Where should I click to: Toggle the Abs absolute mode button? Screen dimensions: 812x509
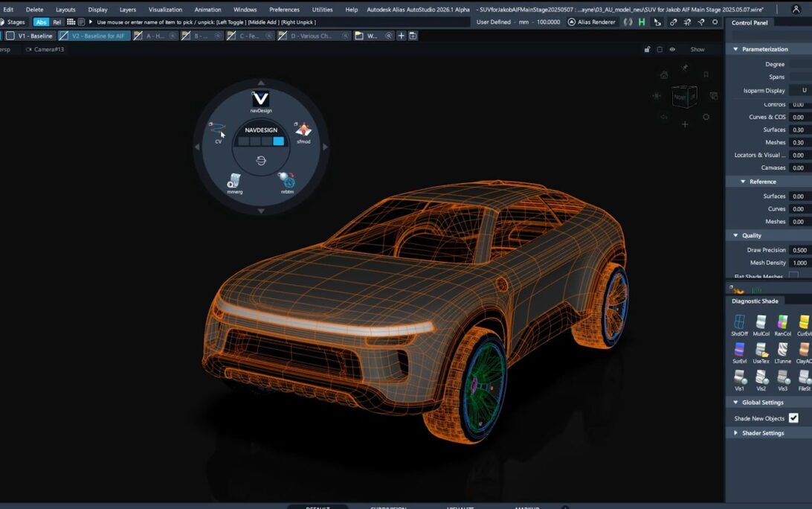click(42, 22)
